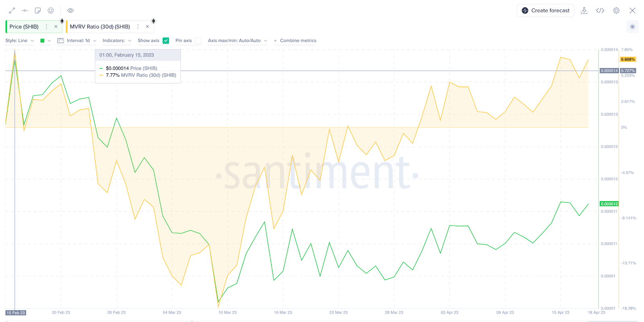Select the horizontal ray drawing tool
The width and height of the screenshot is (644, 322).
click(x=25, y=10)
